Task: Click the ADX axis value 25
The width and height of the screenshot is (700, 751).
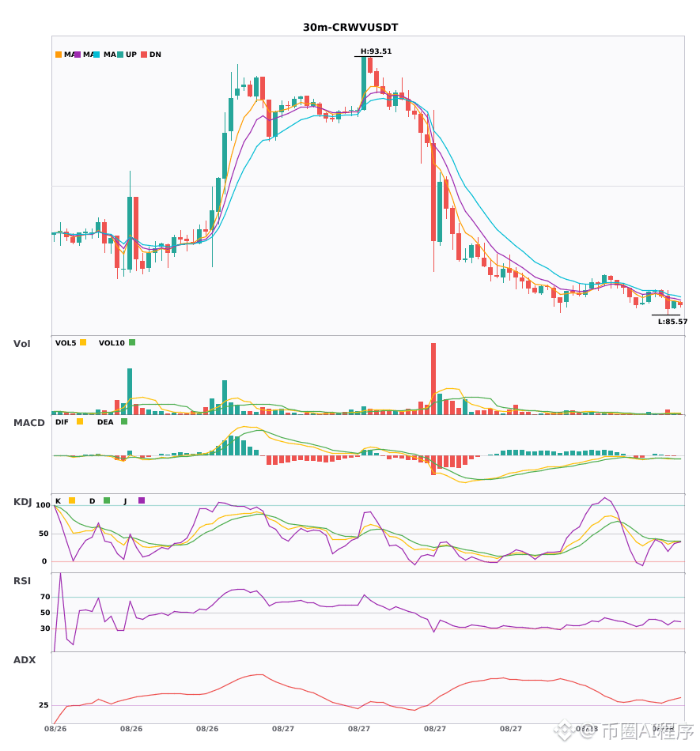Action: [44, 705]
